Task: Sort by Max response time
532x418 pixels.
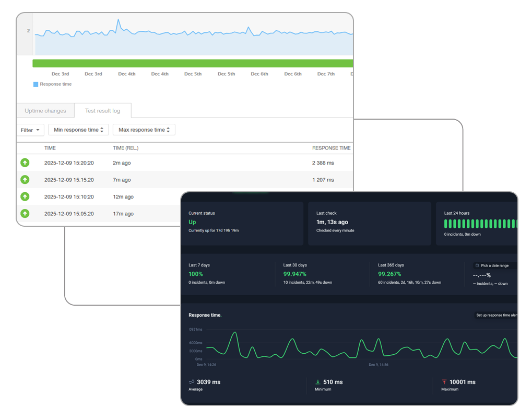Action: (144, 130)
